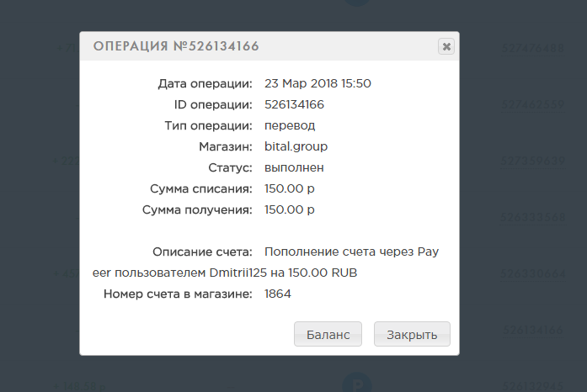Open operation 526132945 in background list

[533, 386]
